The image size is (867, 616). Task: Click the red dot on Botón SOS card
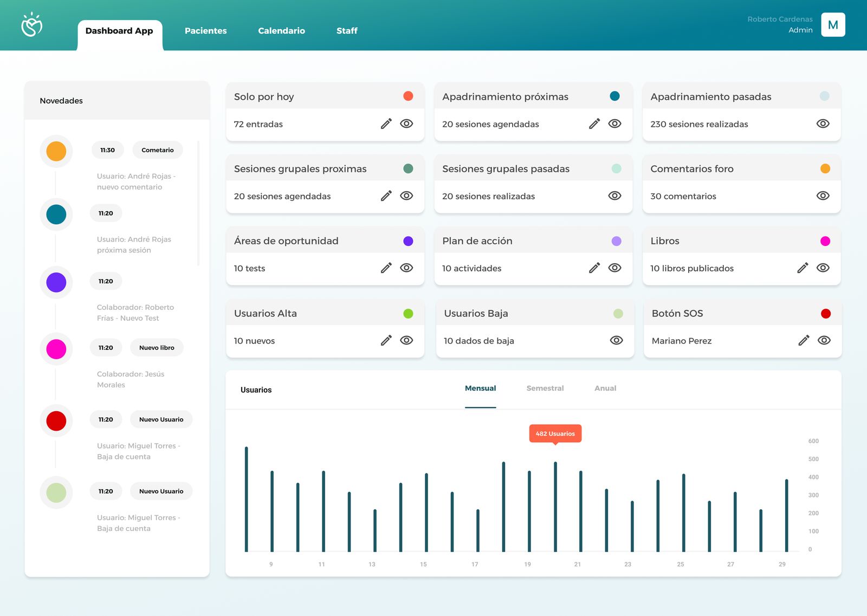click(x=826, y=314)
